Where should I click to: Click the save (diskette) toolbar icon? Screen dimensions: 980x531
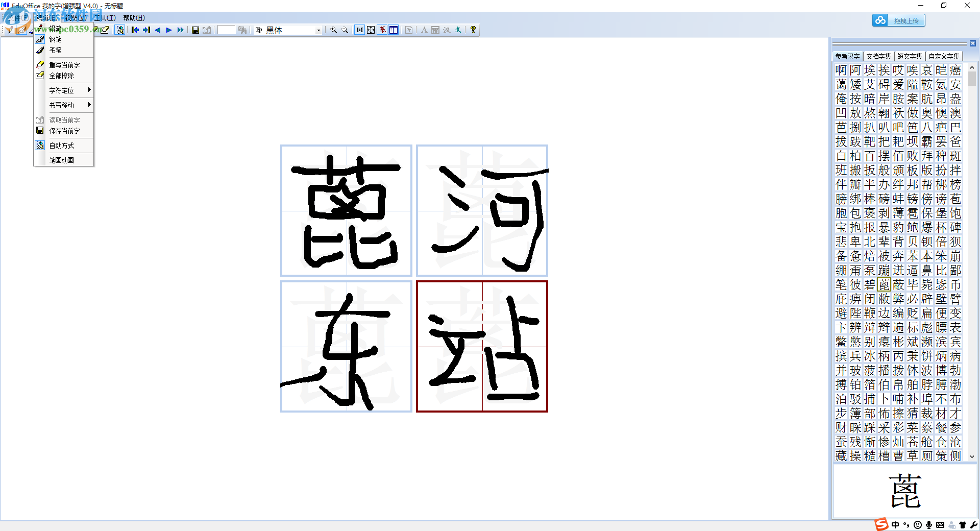coord(195,30)
